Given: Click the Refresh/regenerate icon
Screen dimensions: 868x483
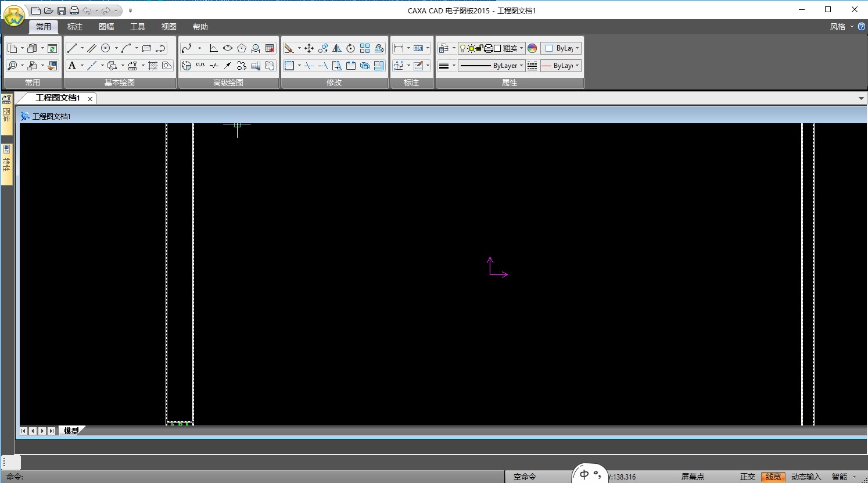Looking at the screenshot, I should coord(52,48).
